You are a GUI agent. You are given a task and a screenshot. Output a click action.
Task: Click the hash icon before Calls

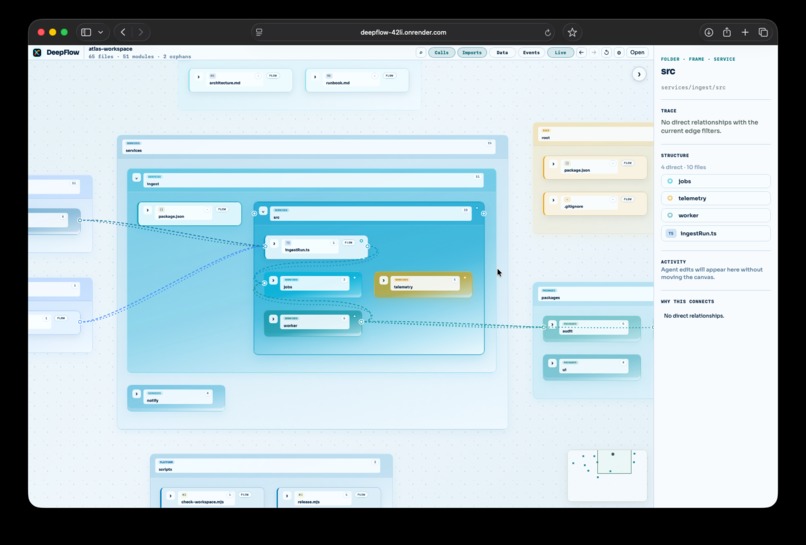tap(420, 52)
